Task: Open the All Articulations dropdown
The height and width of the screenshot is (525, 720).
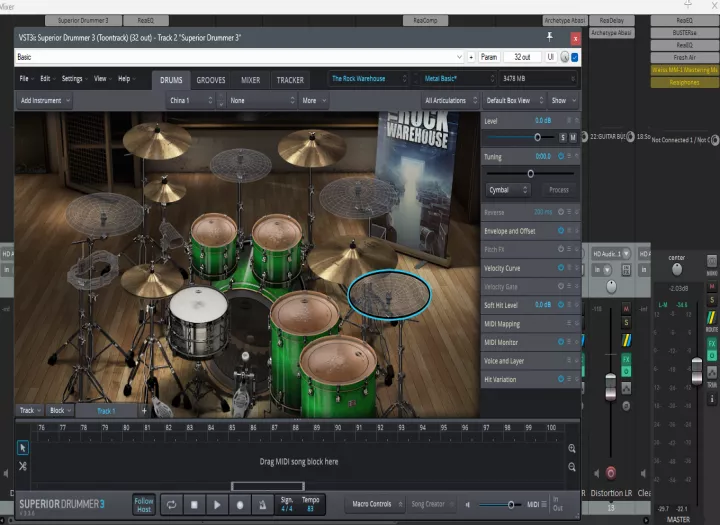Action: [450, 101]
